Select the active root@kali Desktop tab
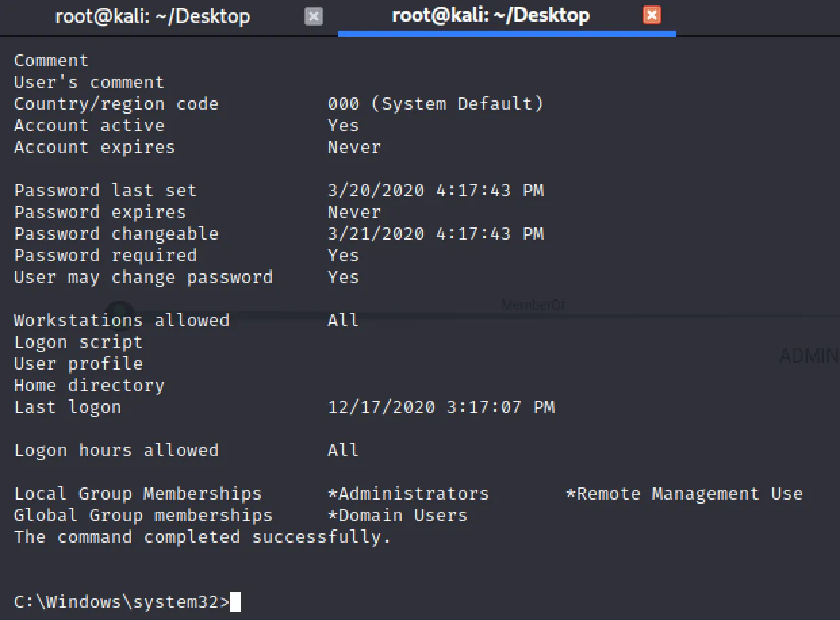Image resolution: width=840 pixels, height=620 pixels. pos(490,16)
